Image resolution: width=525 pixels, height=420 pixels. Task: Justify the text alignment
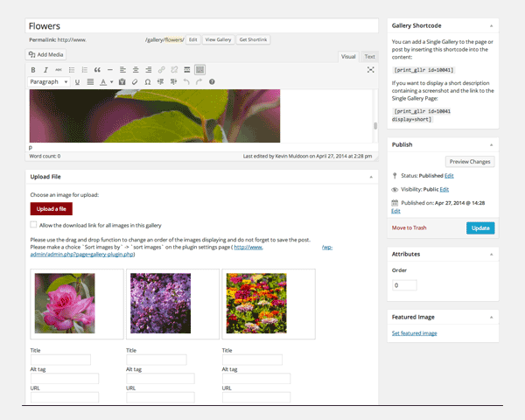90,81
